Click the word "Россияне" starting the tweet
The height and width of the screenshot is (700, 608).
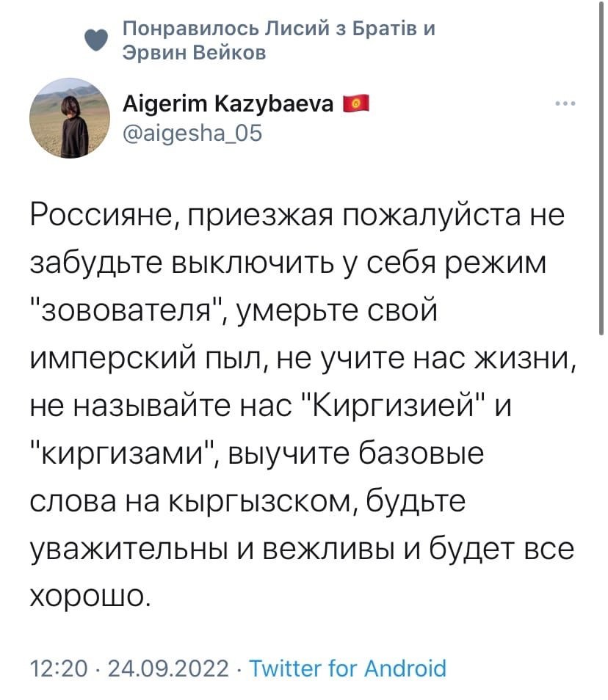(101, 216)
